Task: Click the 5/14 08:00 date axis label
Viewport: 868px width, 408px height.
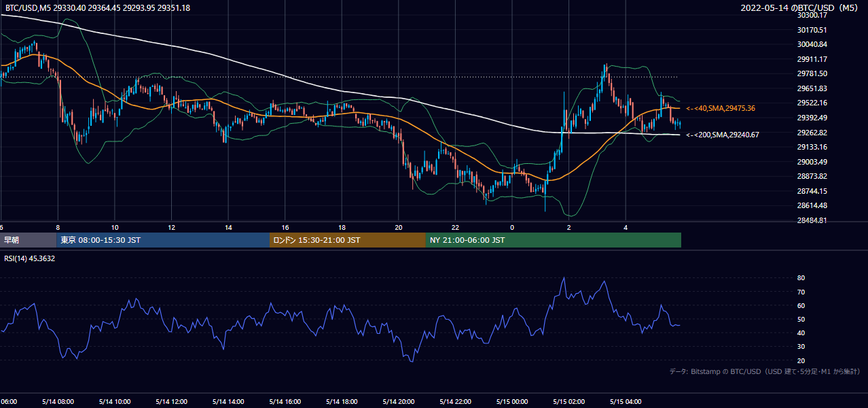Action: (57, 401)
